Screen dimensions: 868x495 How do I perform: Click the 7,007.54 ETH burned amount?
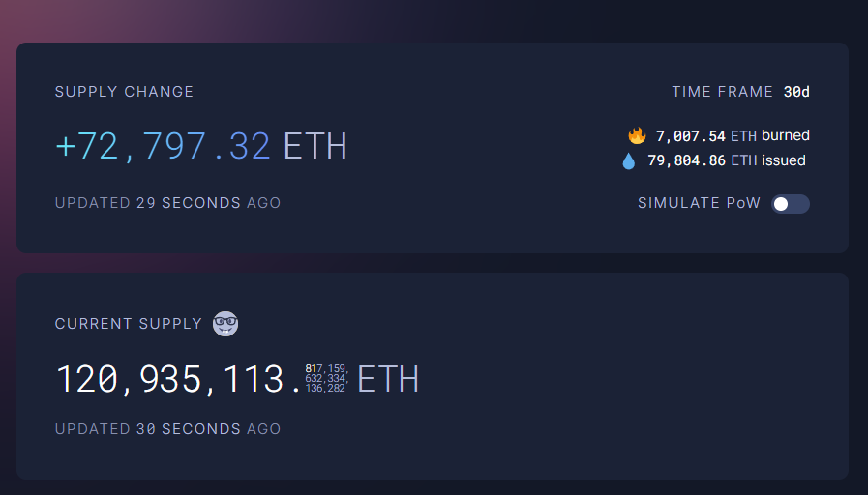click(705, 135)
